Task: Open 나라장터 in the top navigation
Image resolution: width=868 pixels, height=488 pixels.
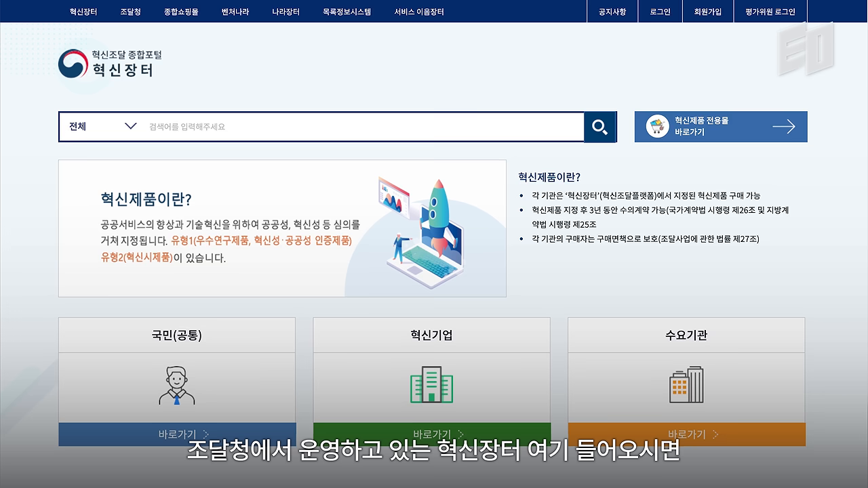Action: (285, 12)
